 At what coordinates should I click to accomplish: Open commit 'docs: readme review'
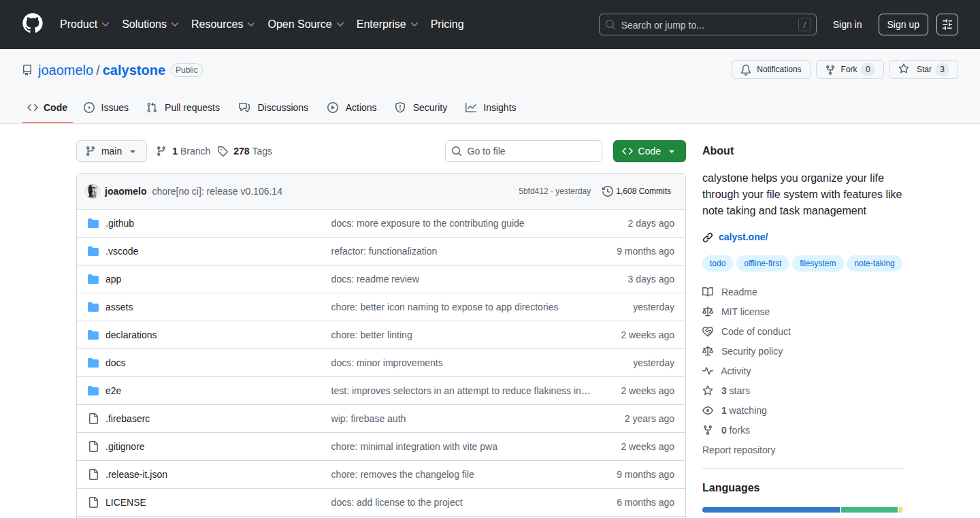[x=375, y=279]
